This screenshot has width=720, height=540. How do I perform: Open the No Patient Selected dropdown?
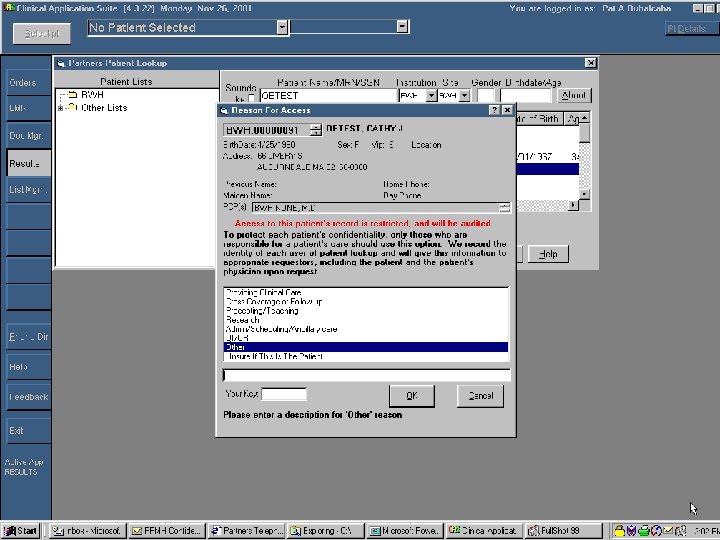click(x=282, y=27)
